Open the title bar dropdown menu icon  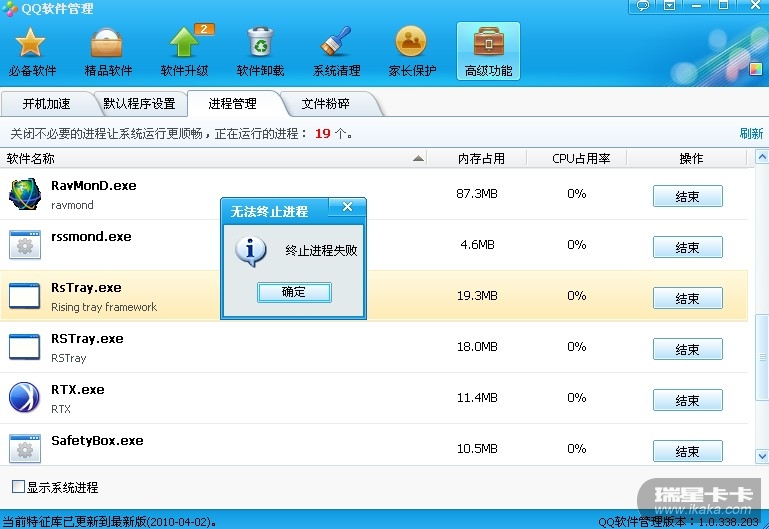pos(669,5)
